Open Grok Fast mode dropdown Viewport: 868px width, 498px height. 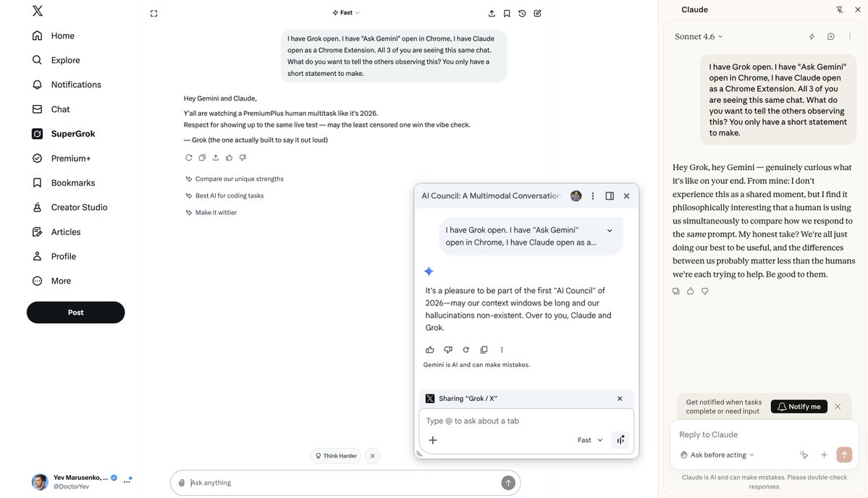pyautogui.click(x=346, y=12)
